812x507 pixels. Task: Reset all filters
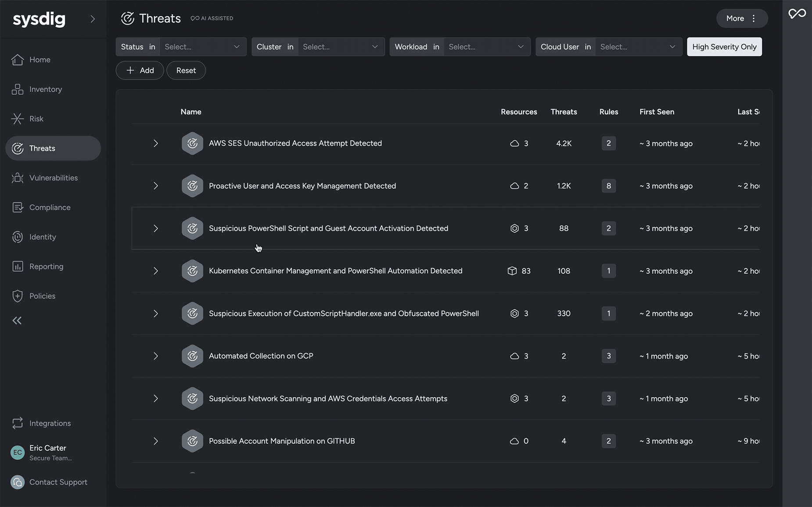[186, 70]
